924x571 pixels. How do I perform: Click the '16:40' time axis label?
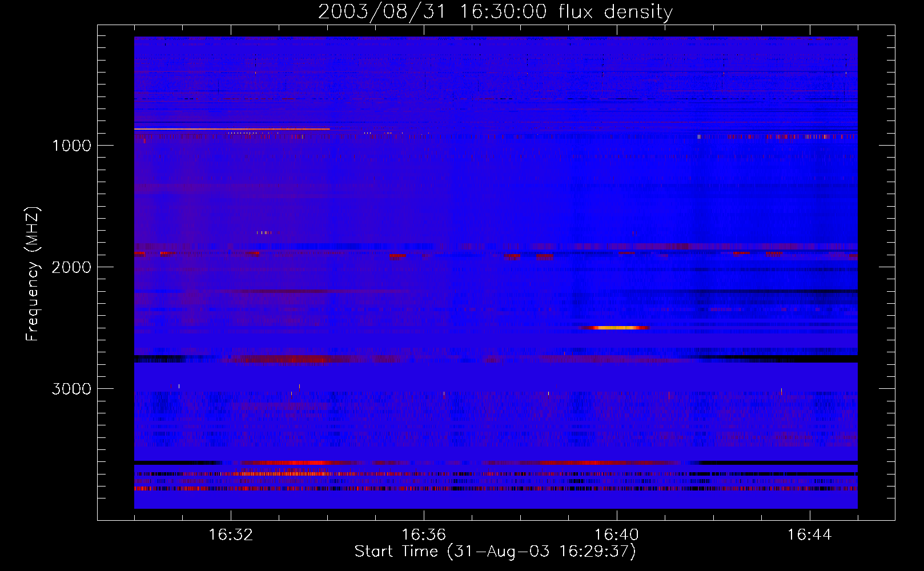click(x=617, y=535)
